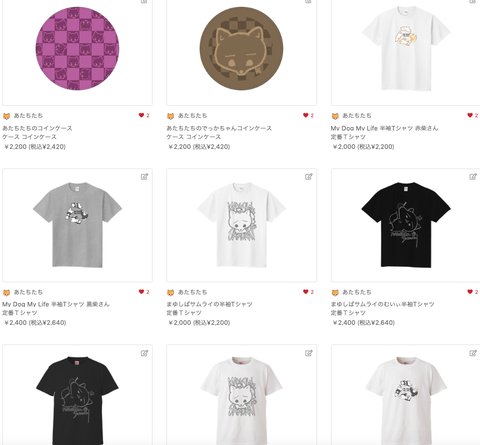Open あたちたちのコインケース product title
Viewport: 480px width, 445px height.
tap(37, 128)
